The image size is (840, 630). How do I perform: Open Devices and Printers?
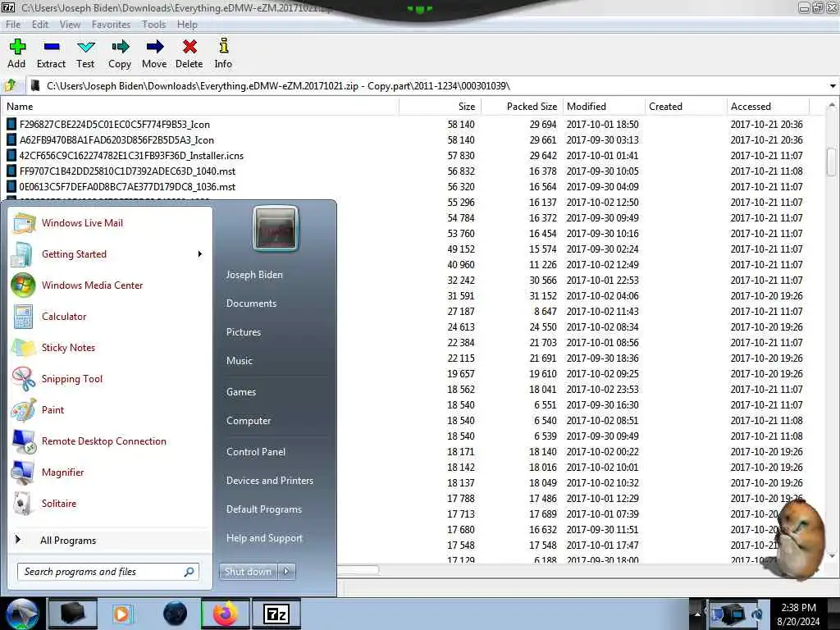[269, 481]
